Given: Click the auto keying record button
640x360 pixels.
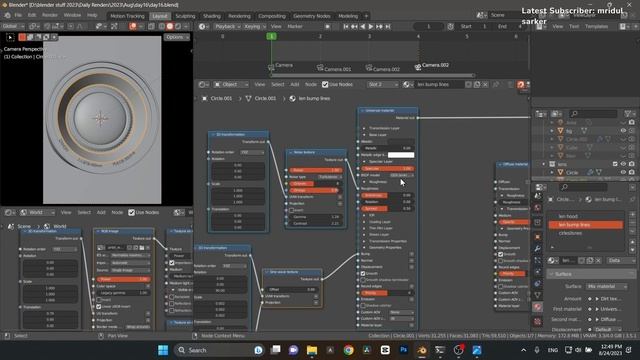Looking at the screenshot, I should (x=327, y=27).
